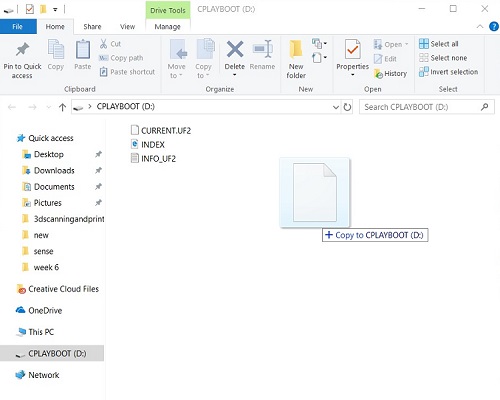The image size is (500, 400).
Task: Open the Delete dropdown arrow
Action: pyautogui.click(x=235, y=75)
